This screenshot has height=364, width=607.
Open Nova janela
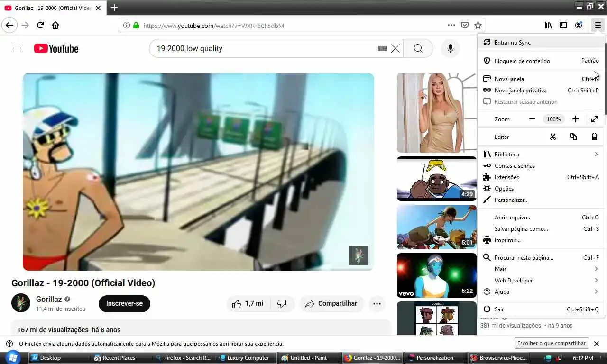[x=541, y=79]
